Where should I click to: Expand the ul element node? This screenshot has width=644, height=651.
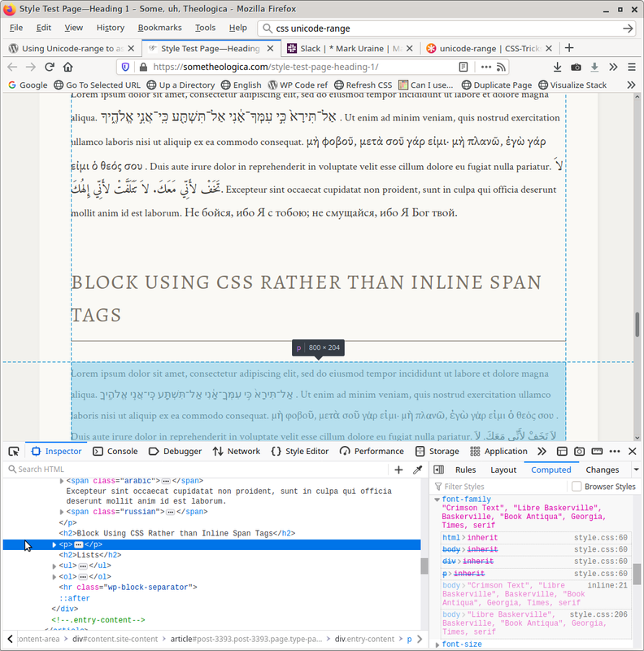point(54,566)
